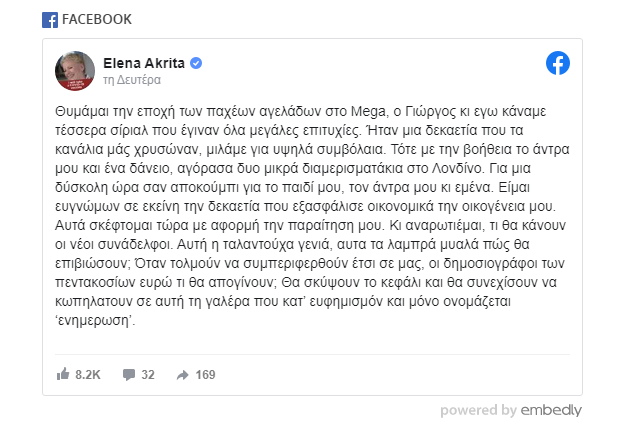Click the post's first line mentioning Mega

click(300, 111)
